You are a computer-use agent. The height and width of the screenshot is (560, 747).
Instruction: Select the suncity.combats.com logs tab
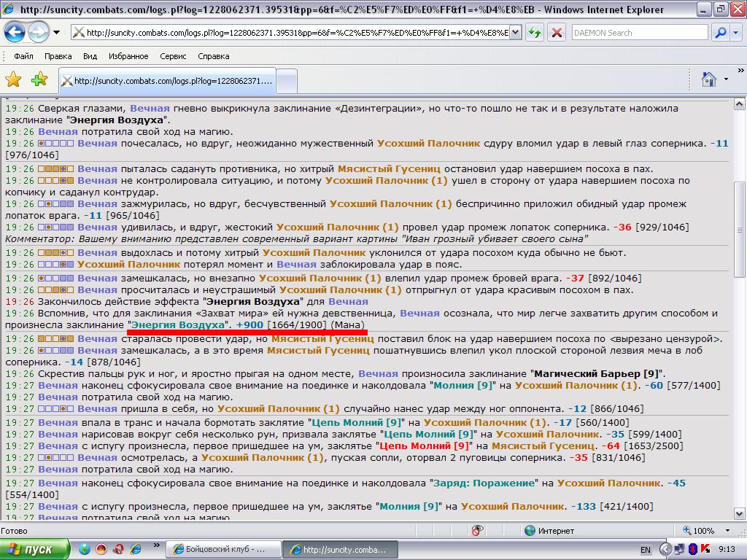pos(168,81)
